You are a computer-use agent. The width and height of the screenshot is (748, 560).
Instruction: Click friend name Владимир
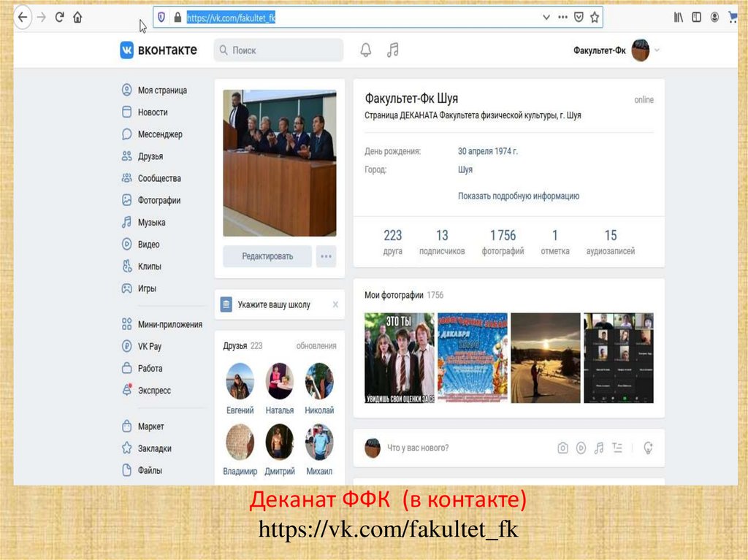[x=240, y=471]
